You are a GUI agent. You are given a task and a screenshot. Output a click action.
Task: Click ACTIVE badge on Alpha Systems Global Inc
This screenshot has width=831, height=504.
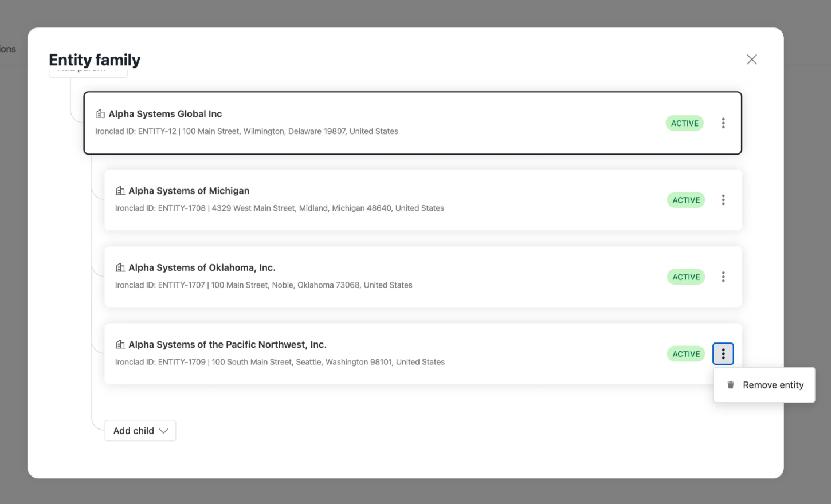(x=684, y=123)
